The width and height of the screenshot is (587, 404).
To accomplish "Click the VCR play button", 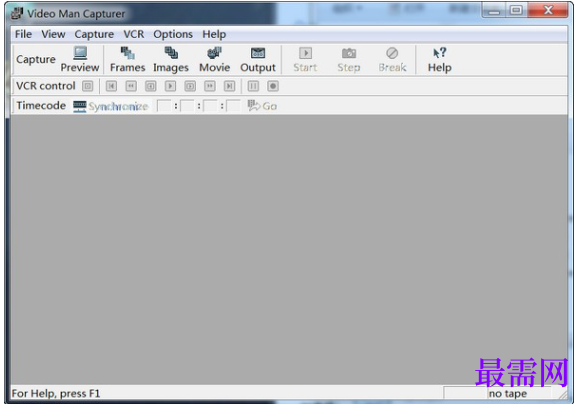I will point(170,86).
